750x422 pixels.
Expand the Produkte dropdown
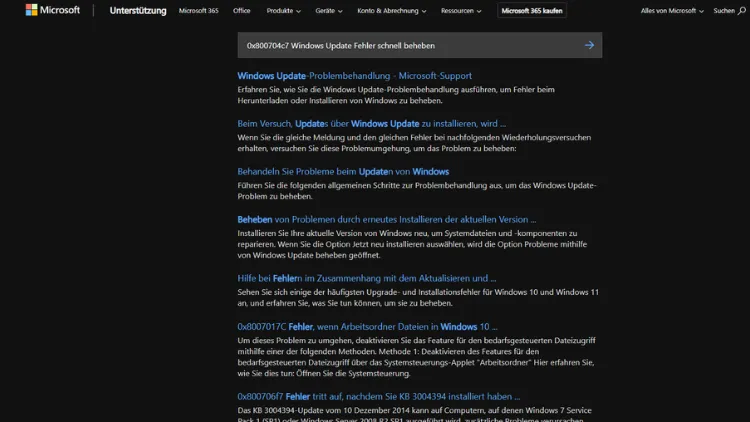(x=284, y=11)
